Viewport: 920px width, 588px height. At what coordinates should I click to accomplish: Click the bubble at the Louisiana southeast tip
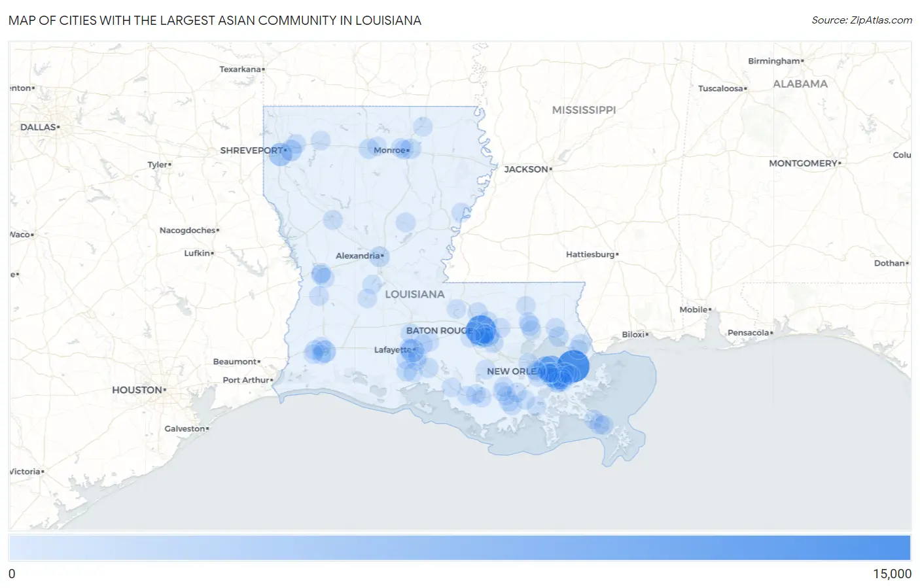click(602, 425)
